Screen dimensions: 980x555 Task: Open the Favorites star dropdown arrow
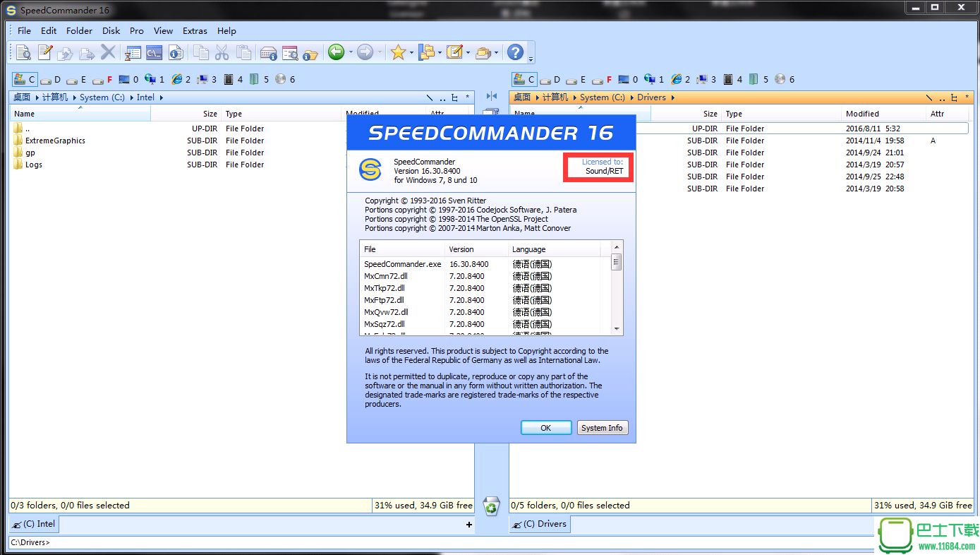coord(411,52)
